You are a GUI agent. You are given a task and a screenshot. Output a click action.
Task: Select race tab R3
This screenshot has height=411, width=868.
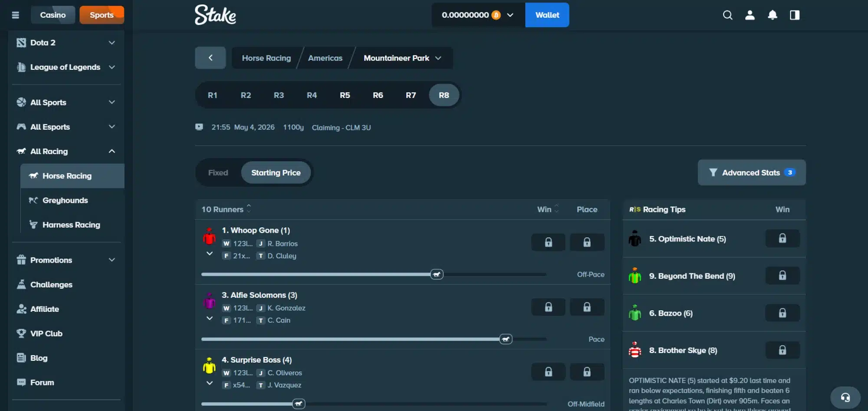[279, 95]
